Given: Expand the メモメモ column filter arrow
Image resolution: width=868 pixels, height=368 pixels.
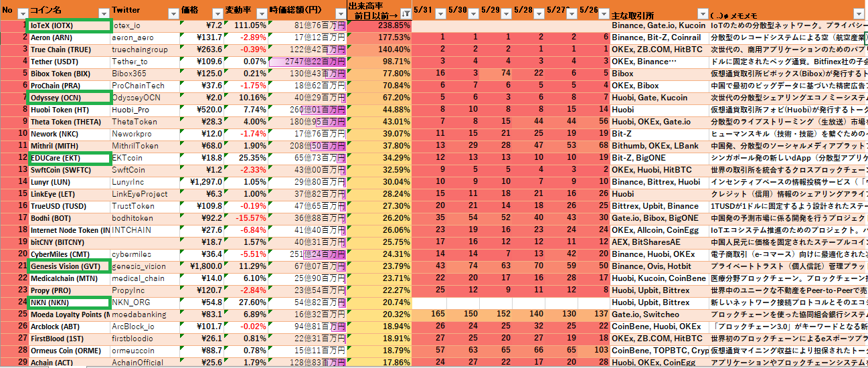Looking at the screenshot, I should [859, 13].
